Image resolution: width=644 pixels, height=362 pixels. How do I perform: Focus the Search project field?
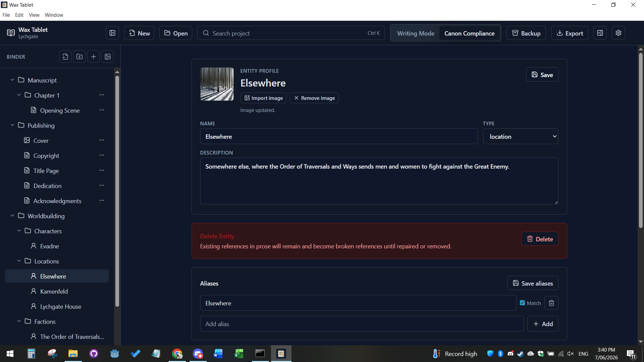point(291,33)
